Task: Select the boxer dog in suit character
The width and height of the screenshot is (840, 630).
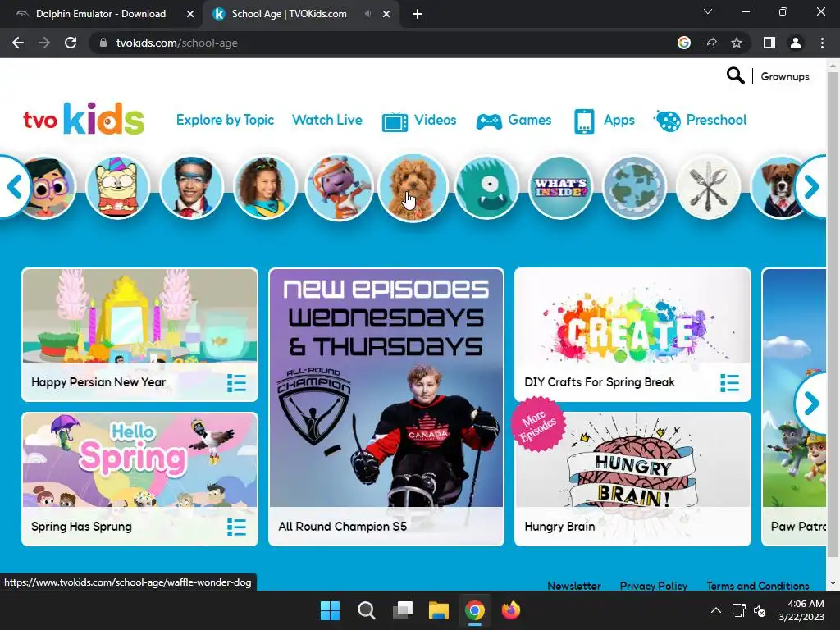Action: coord(777,188)
